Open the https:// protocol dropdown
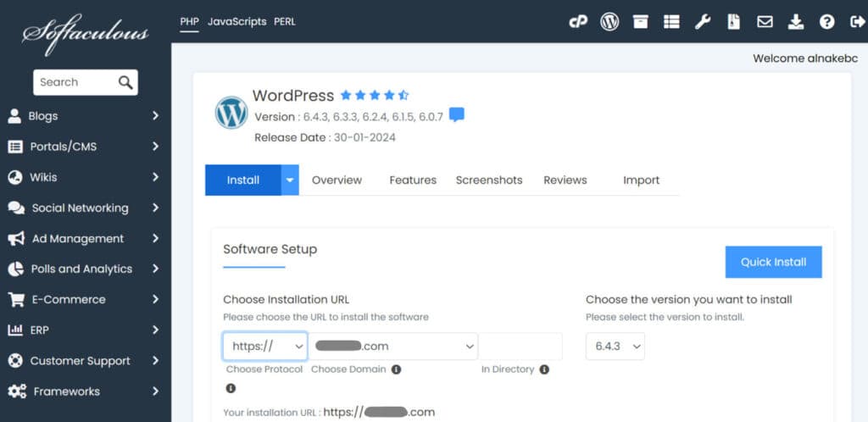This screenshot has width=868, height=422. tap(265, 347)
